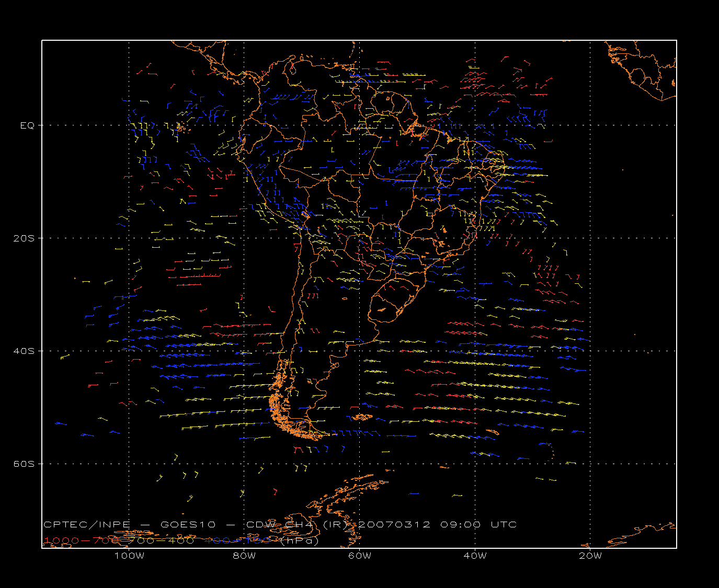Screen dimensions: 719x588
Task: Click the 100W longitude label
Action: tap(129, 556)
